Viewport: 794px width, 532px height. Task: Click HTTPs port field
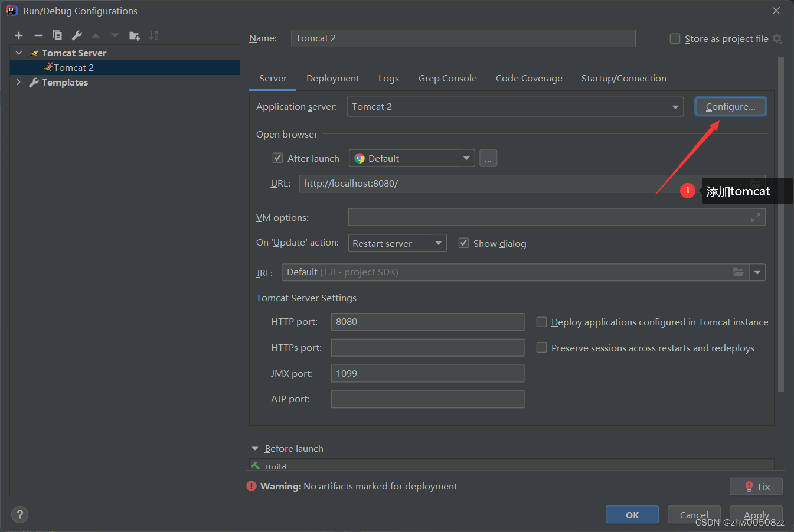[427, 348]
